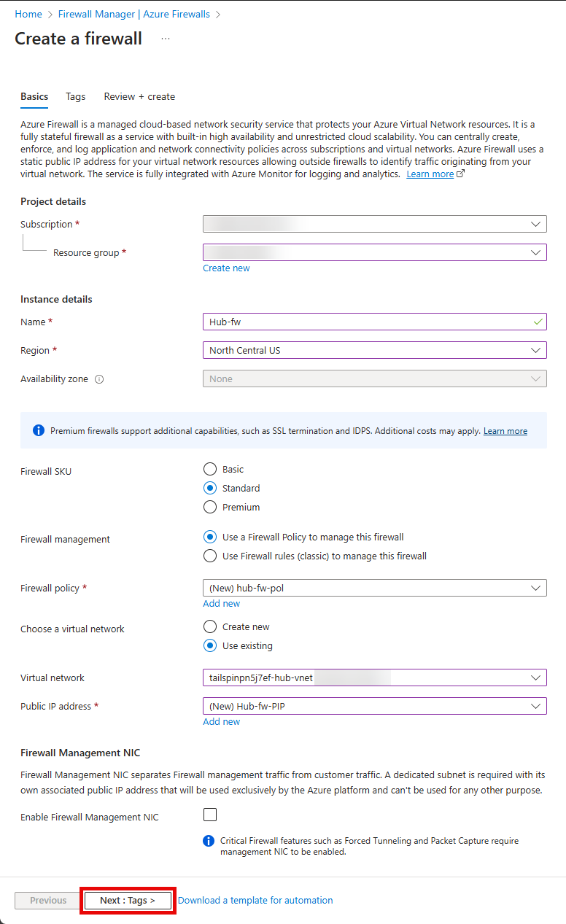Enable the Firewall Management NIC checkbox
Image resolution: width=566 pixels, height=924 pixels.
coord(209,815)
